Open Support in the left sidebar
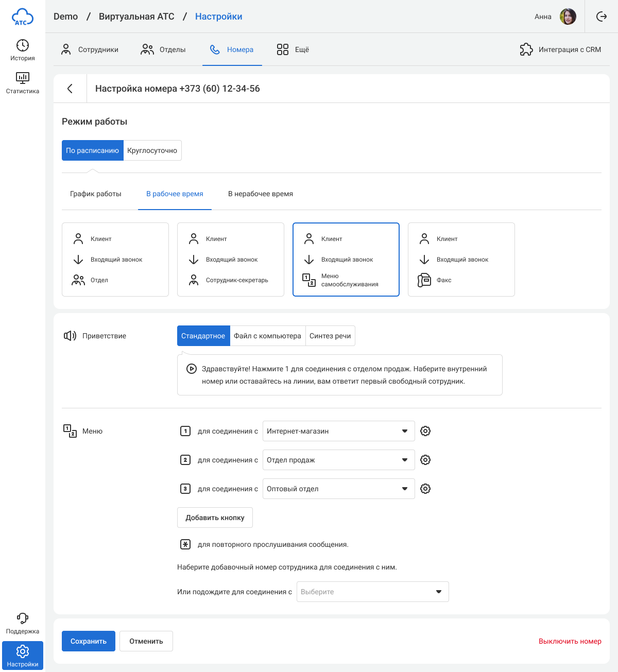 coord(23,623)
